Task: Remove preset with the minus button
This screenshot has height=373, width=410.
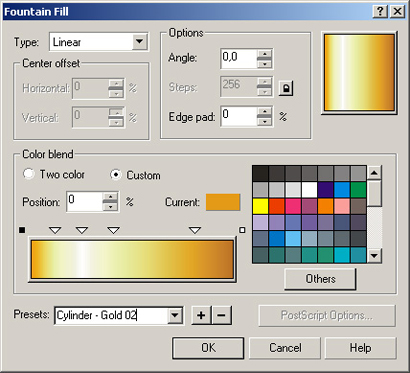Action: coord(222,315)
